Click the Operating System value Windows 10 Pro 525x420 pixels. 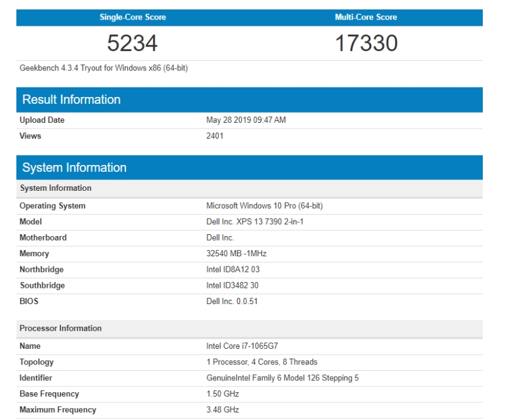(264, 206)
